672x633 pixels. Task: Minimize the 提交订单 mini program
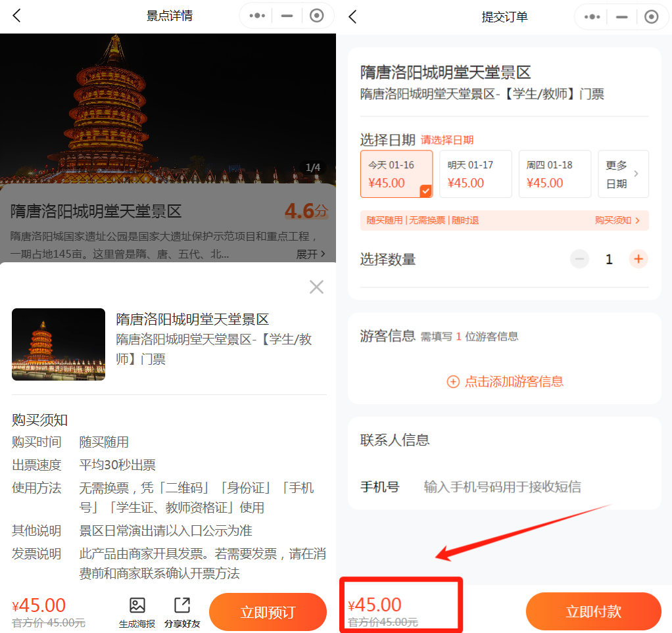(x=622, y=16)
